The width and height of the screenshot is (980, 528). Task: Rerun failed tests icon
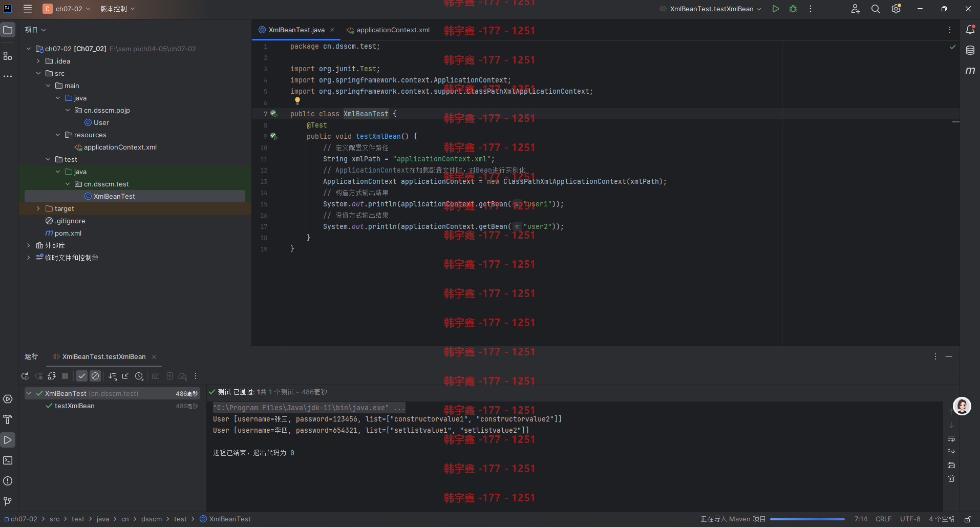pyautogui.click(x=38, y=376)
